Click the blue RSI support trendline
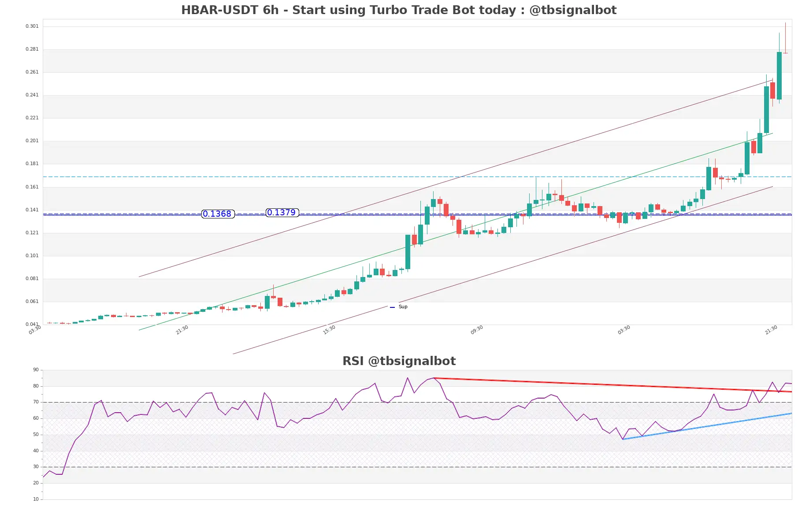 click(707, 426)
